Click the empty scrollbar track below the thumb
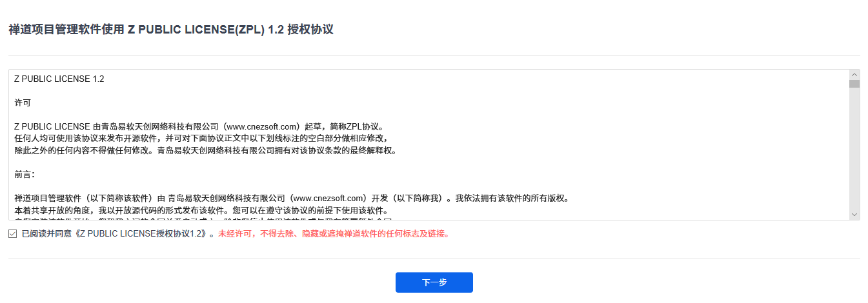 click(x=854, y=148)
